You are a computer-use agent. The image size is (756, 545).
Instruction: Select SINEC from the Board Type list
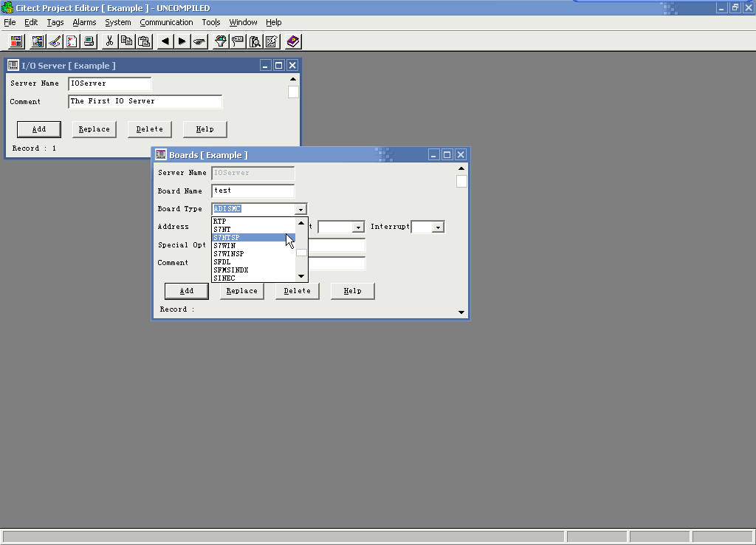[254, 278]
